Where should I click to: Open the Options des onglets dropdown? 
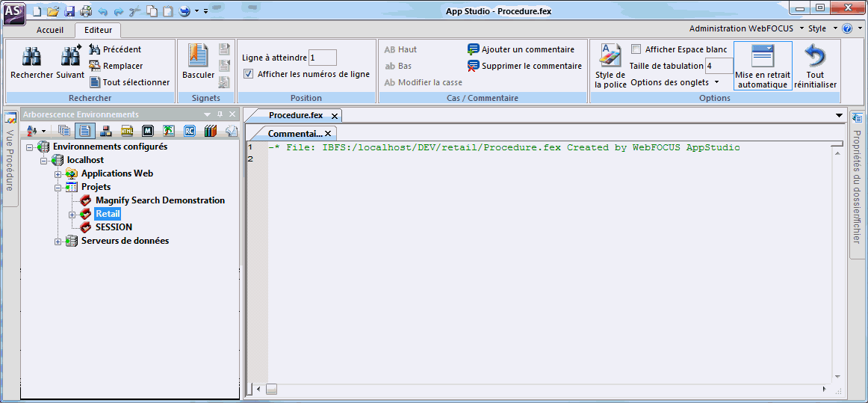tap(675, 82)
